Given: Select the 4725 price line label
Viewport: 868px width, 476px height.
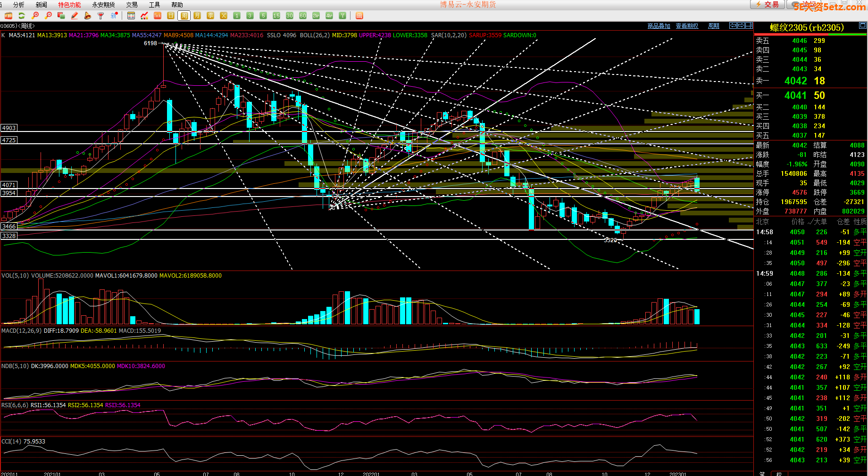Looking at the screenshot, I should (x=9, y=140).
